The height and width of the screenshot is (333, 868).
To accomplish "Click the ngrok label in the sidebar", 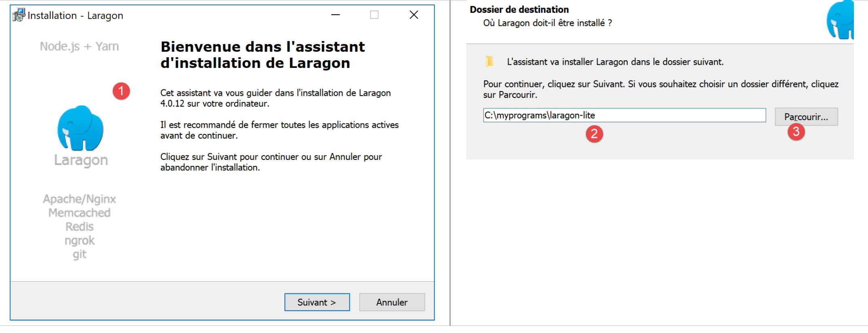I will coord(79,241).
